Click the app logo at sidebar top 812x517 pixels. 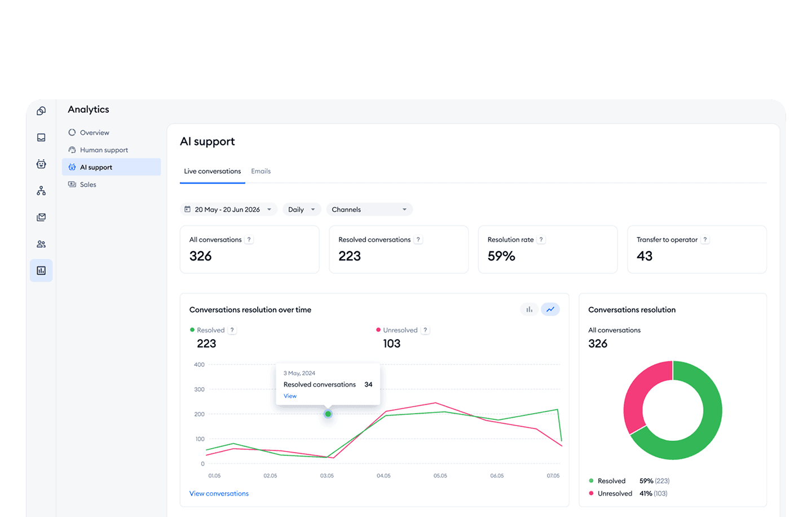click(x=41, y=111)
